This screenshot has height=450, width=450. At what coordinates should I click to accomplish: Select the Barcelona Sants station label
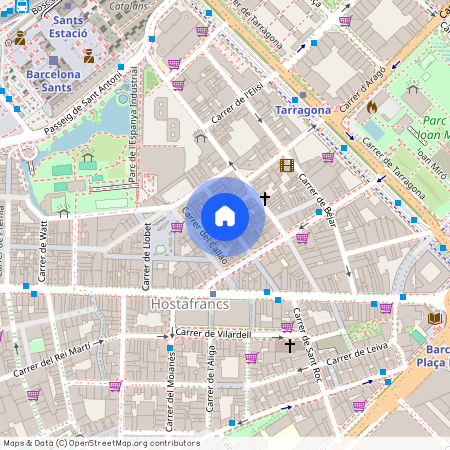53,81
